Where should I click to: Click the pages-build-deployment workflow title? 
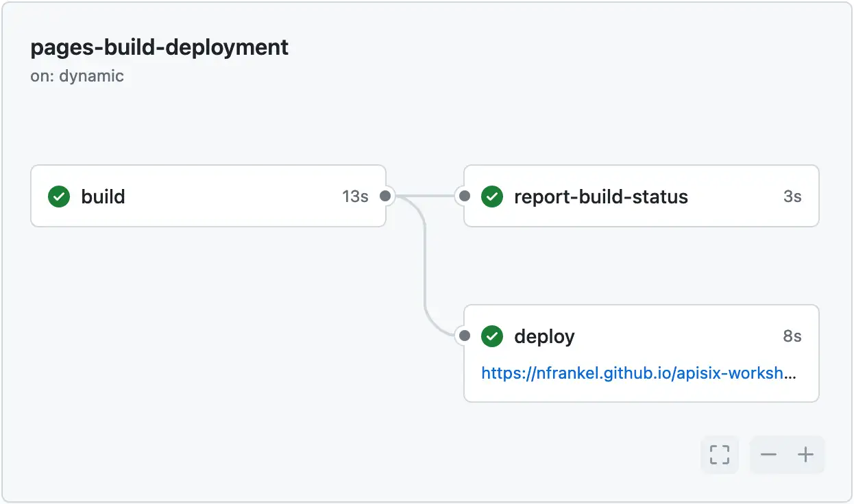tap(159, 47)
